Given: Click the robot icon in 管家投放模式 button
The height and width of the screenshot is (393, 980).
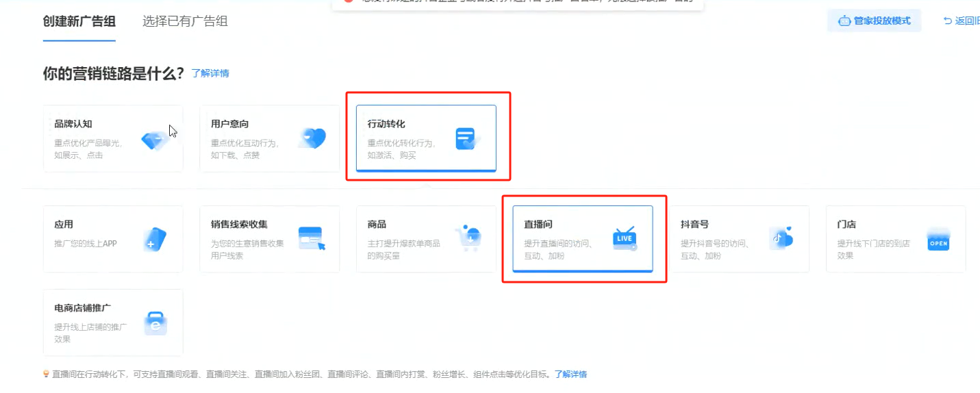Looking at the screenshot, I should coord(844,21).
